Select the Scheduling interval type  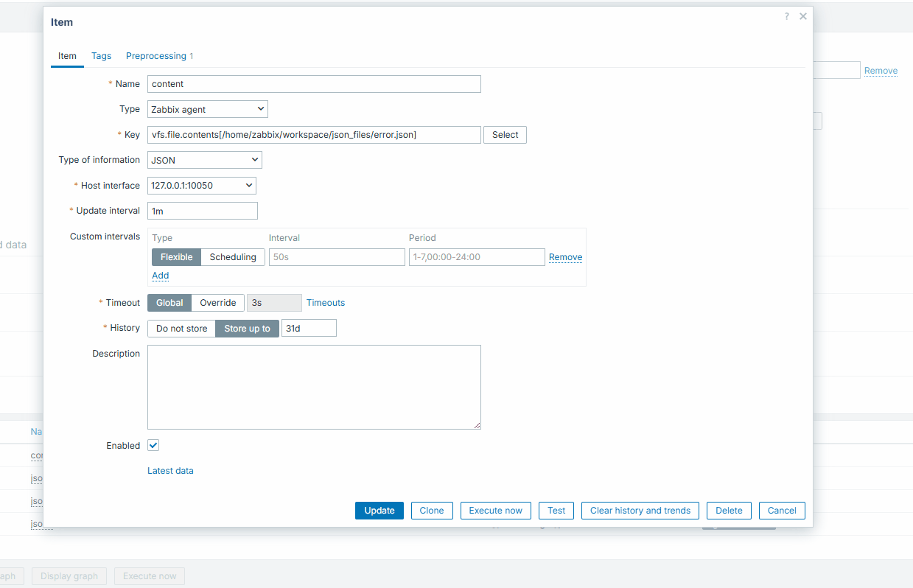coord(233,257)
